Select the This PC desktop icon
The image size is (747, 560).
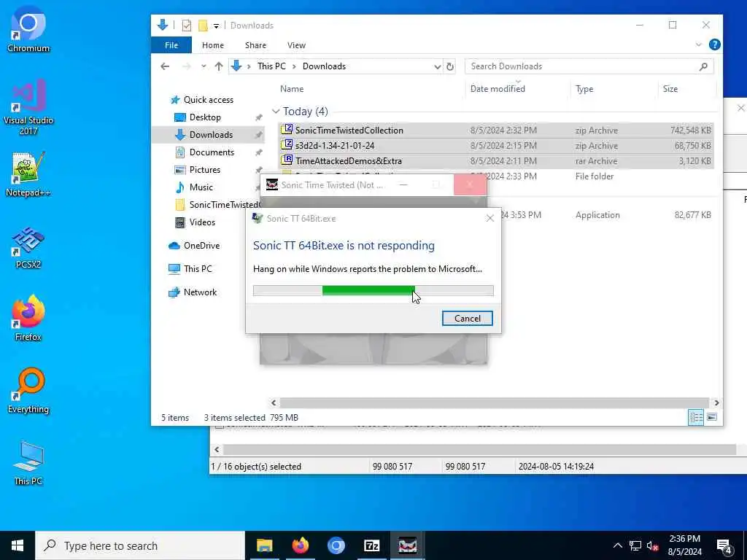pyautogui.click(x=28, y=463)
